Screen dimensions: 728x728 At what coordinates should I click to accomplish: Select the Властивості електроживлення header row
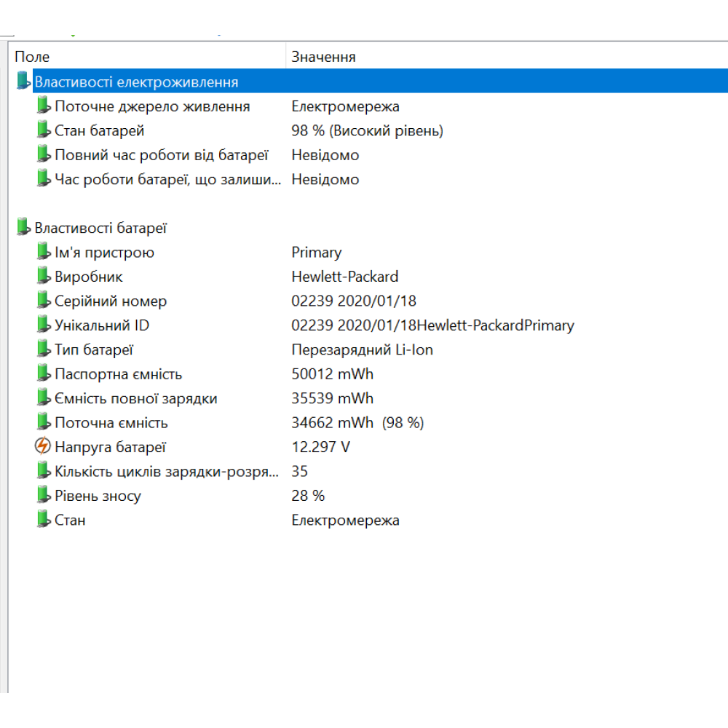tap(136, 82)
